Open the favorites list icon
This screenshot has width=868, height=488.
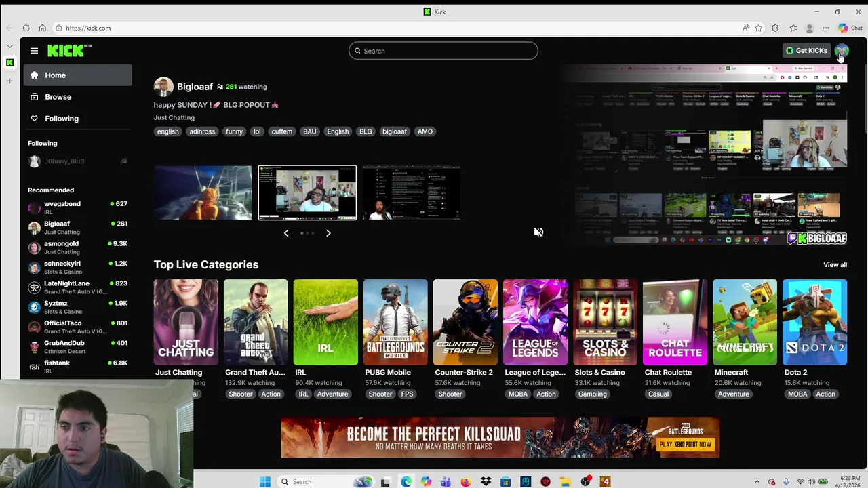(793, 28)
